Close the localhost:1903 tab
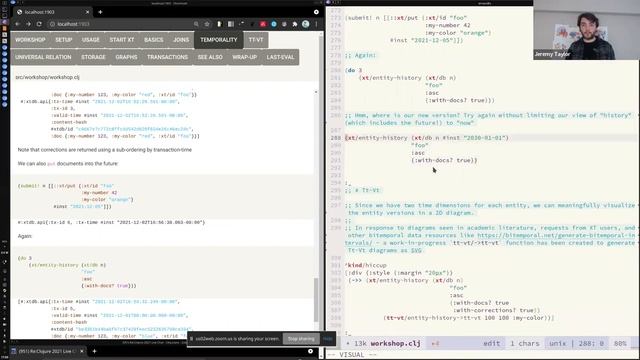 [x=87, y=12]
